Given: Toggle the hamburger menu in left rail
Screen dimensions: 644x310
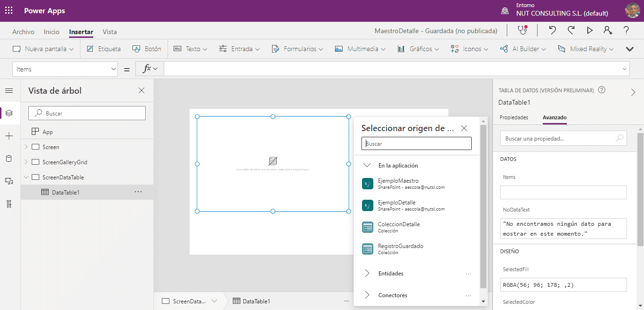Looking at the screenshot, I should pos(9,90).
